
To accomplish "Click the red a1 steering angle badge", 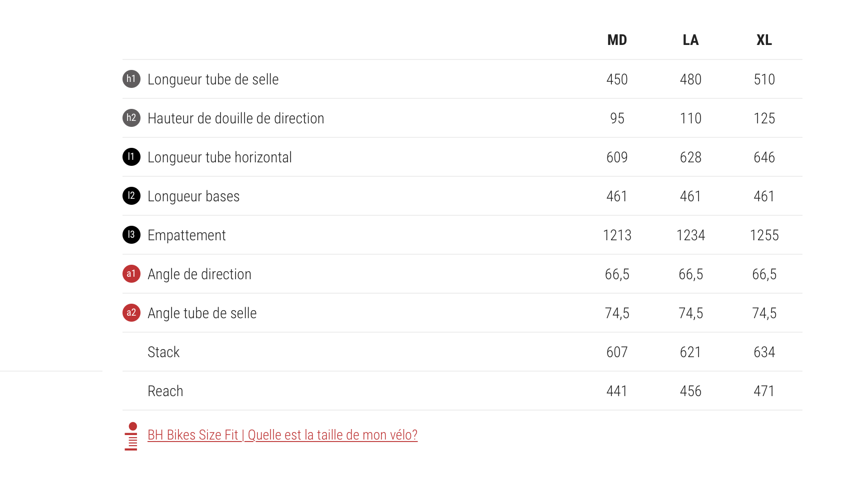I will (131, 274).
